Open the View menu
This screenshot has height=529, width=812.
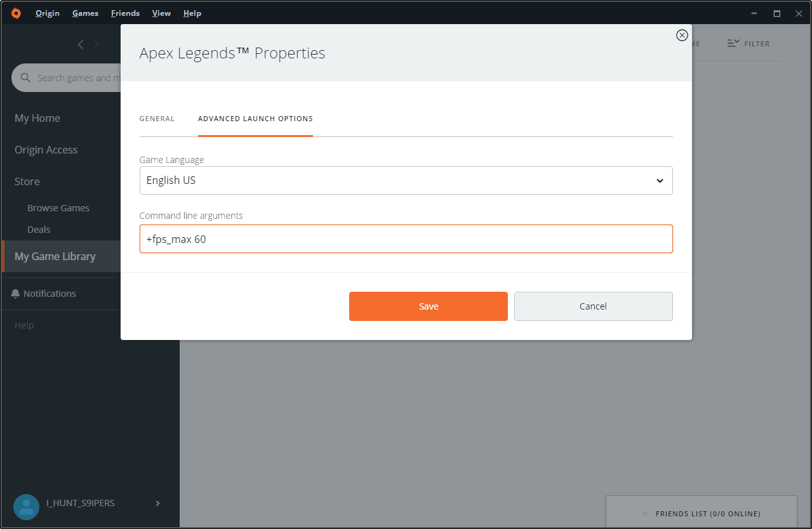tap(161, 13)
